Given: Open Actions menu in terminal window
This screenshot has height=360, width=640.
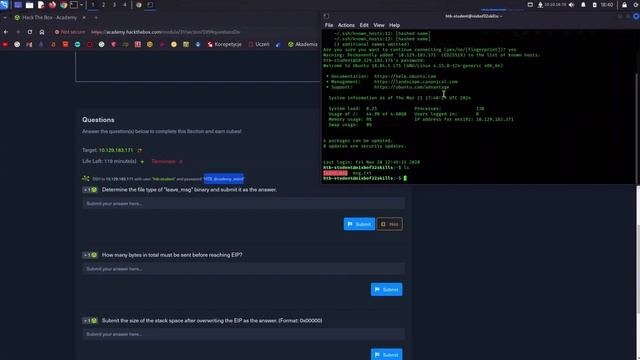Looking at the screenshot, I should [346, 25].
